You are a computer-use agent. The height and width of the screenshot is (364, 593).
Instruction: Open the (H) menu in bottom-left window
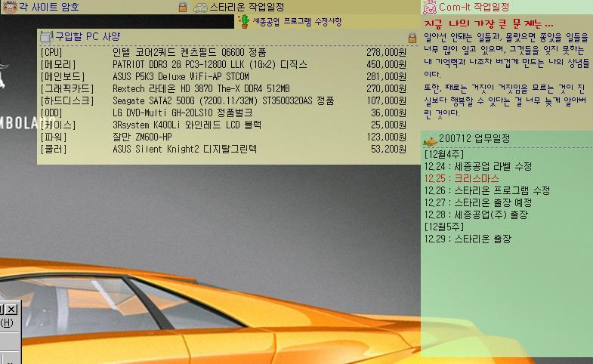[7, 322]
